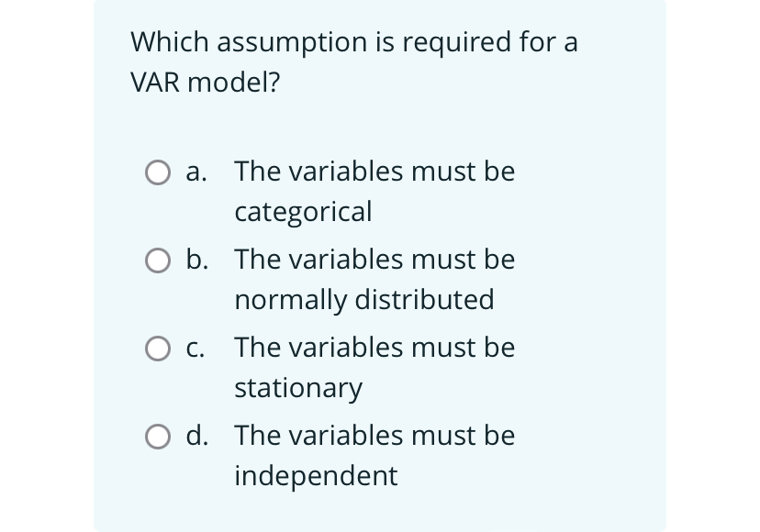This screenshot has width=760, height=532.
Task: Click the answer labeled 'd.'
Action: [196, 437]
